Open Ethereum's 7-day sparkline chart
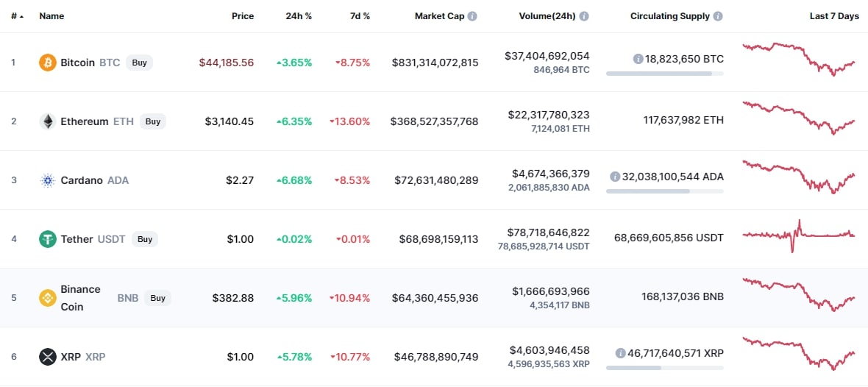The image size is (868, 387). [799, 118]
